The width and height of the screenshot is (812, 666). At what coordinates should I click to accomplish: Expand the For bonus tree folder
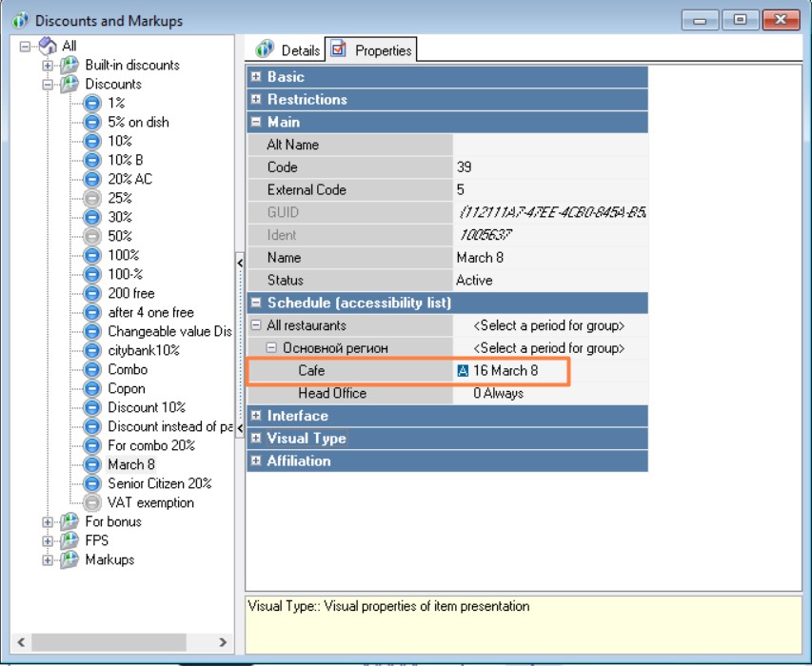[x=48, y=521]
